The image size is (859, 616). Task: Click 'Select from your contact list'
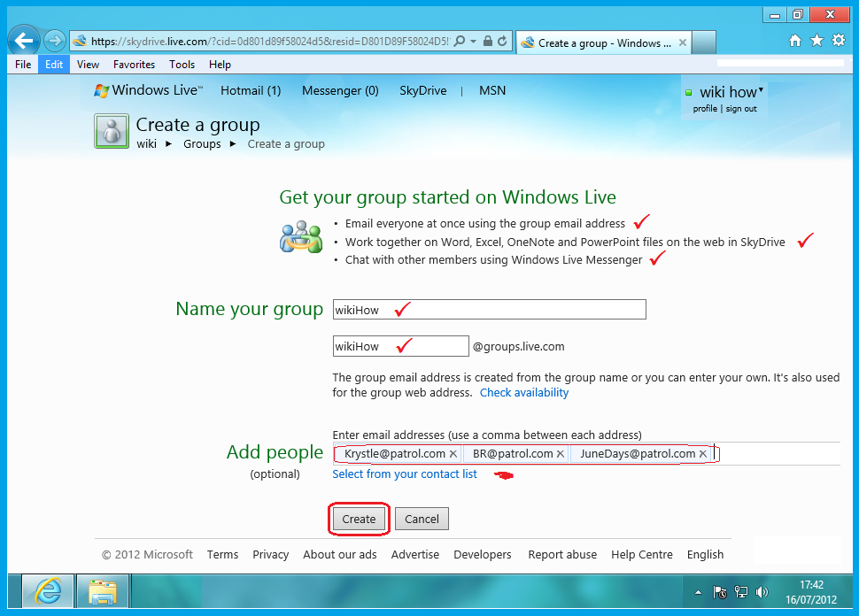pos(405,474)
